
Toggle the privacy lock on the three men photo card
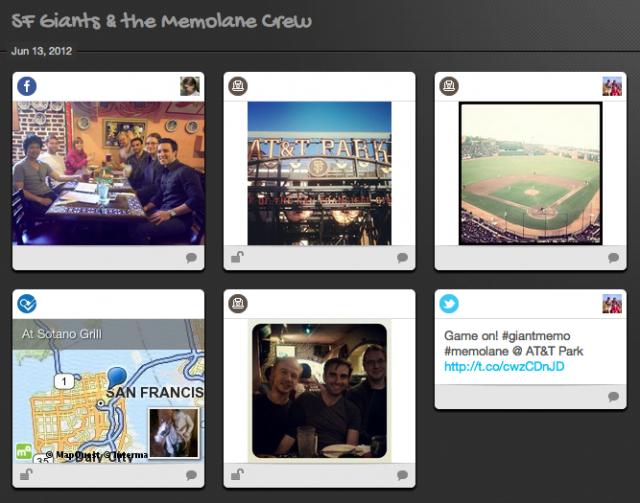(237, 474)
